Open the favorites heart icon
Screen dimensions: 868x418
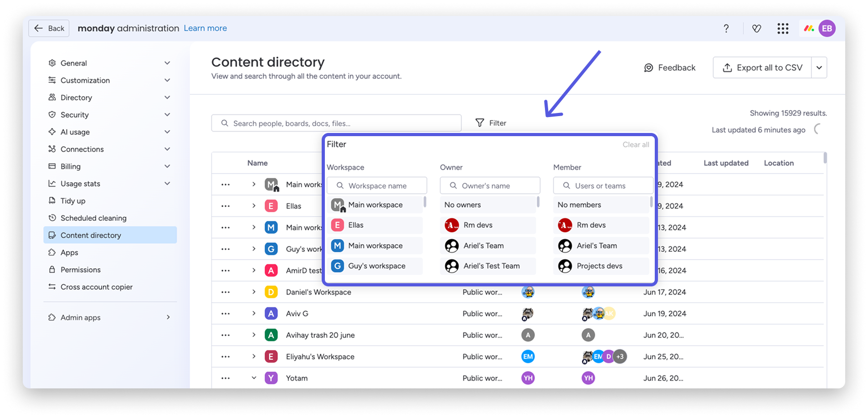[x=757, y=29]
